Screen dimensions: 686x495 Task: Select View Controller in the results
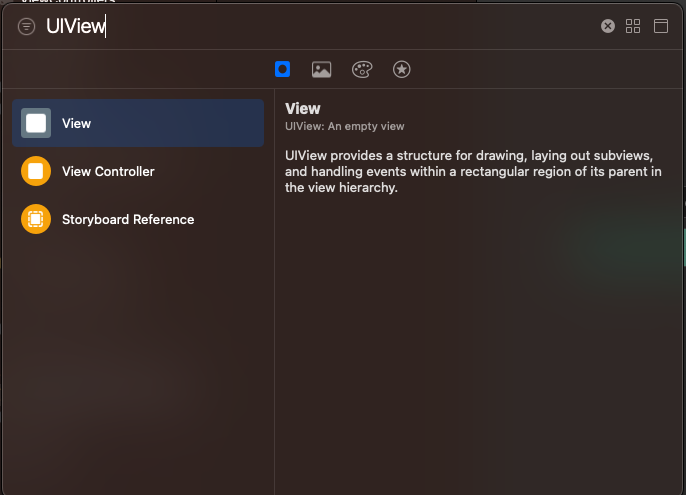[108, 171]
